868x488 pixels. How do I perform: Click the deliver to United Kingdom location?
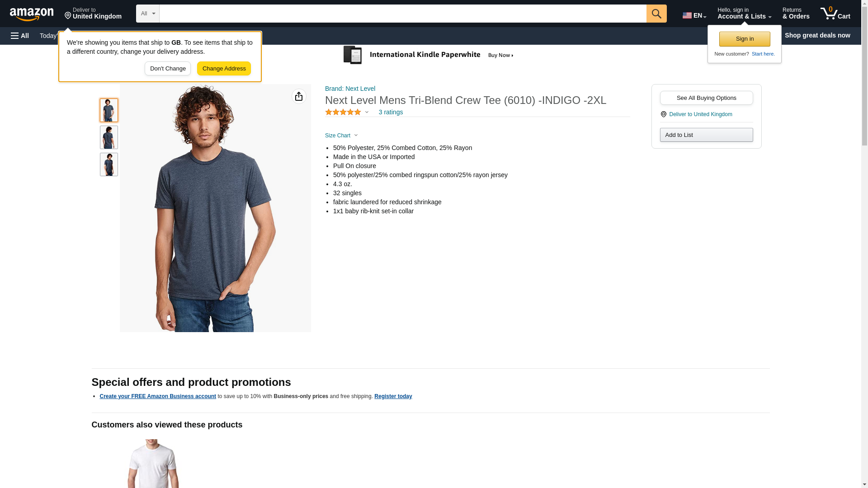93,14
